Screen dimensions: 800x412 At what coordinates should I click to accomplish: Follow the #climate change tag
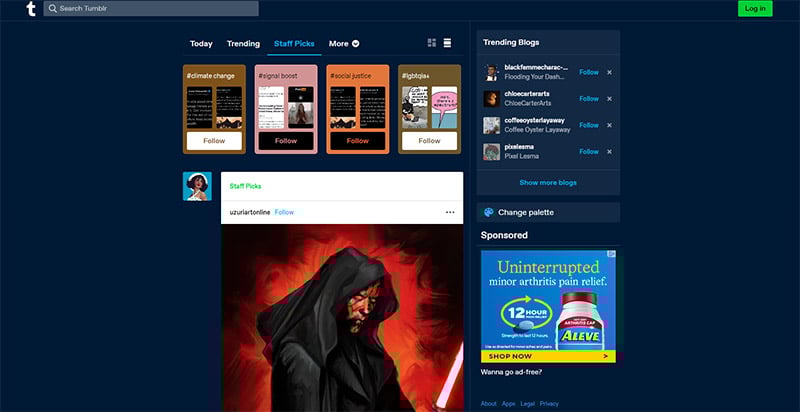(214, 141)
